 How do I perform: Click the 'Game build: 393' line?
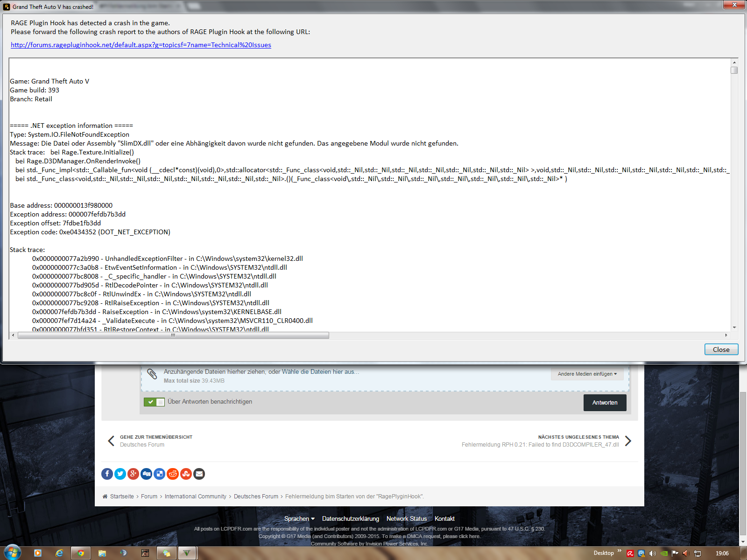click(35, 90)
